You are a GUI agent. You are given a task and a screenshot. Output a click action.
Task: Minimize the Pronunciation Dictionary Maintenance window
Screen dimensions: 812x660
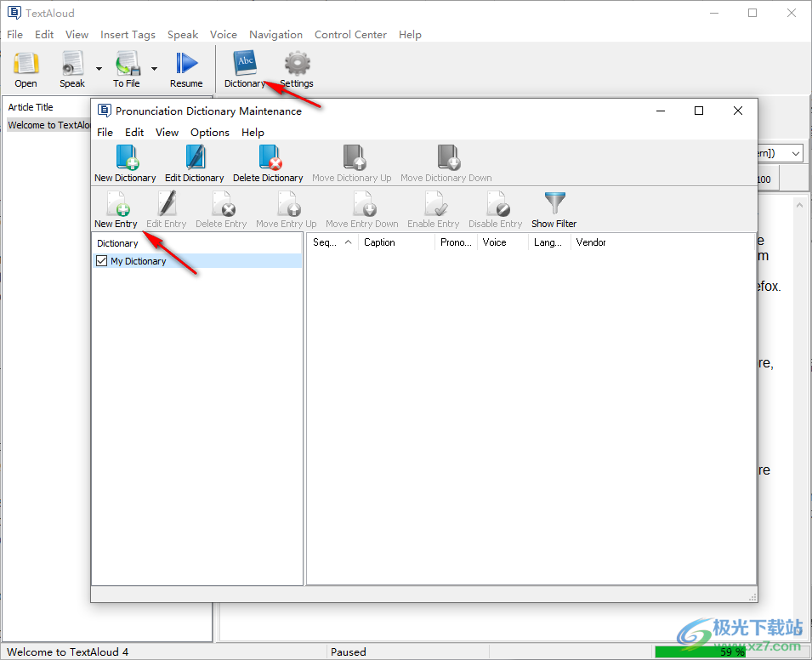click(x=661, y=111)
